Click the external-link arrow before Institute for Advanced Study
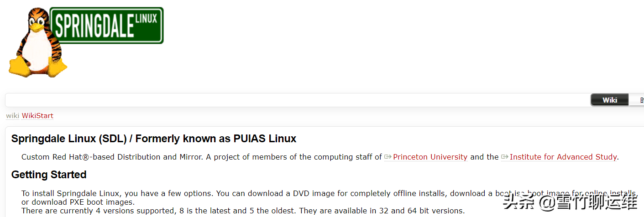Image resolution: width=644 pixels, height=217 pixels. tap(505, 157)
